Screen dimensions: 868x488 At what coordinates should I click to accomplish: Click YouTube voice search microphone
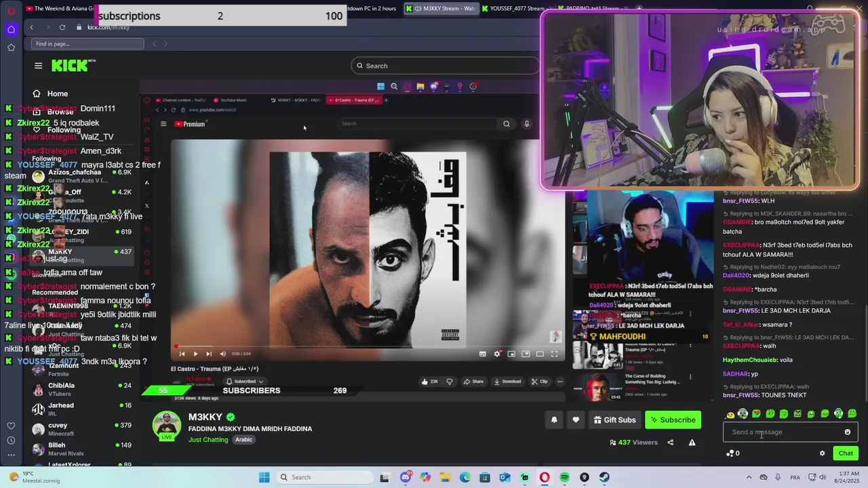[x=526, y=124]
